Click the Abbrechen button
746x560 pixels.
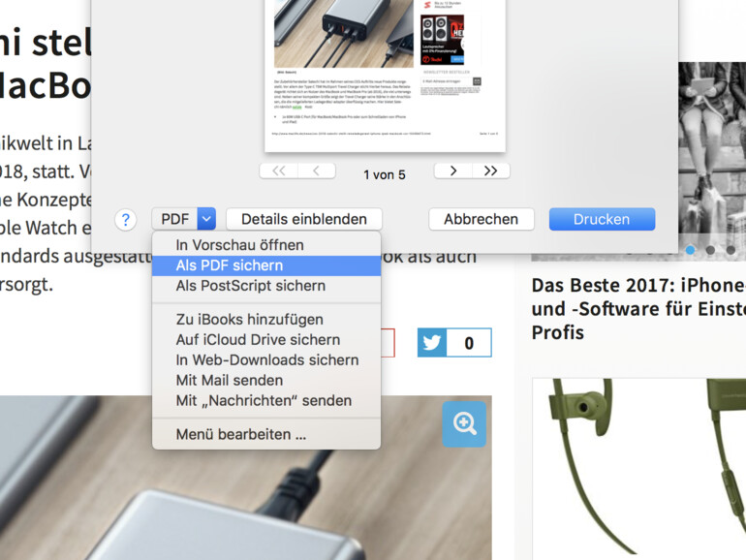click(x=481, y=219)
